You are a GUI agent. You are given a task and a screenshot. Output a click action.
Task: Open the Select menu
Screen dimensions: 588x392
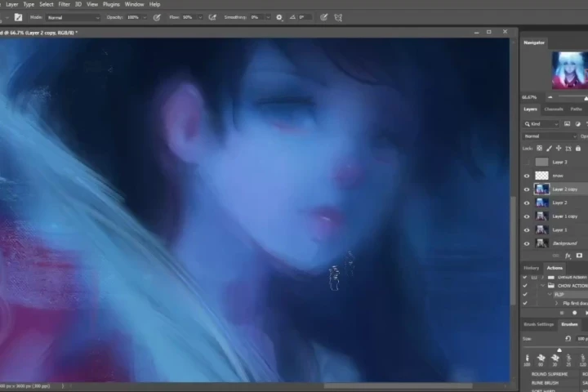coord(47,4)
